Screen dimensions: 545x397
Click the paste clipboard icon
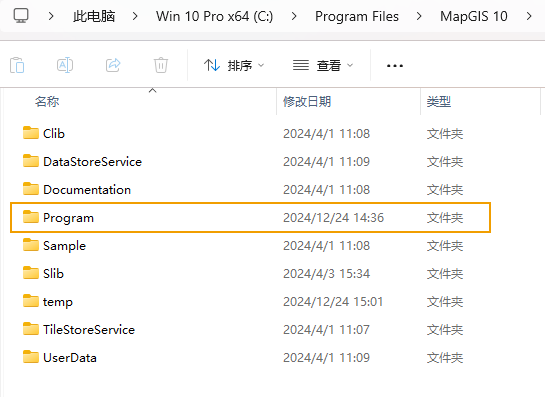coord(17,65)
